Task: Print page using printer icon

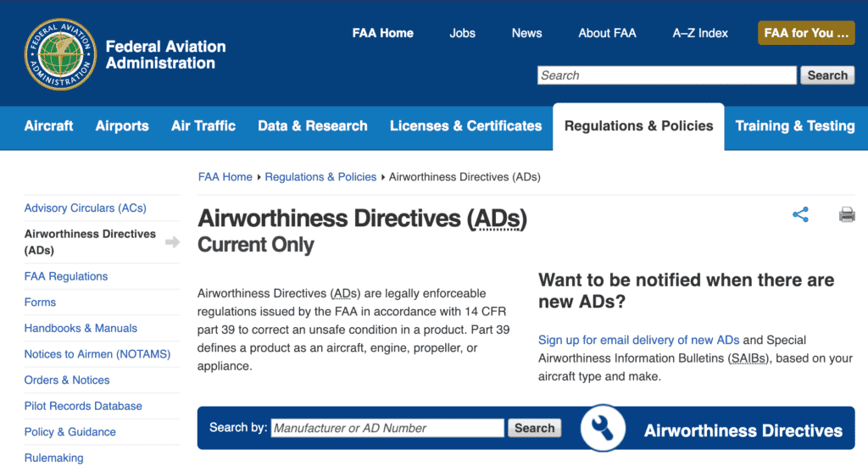Action: [x=847, y=214]
